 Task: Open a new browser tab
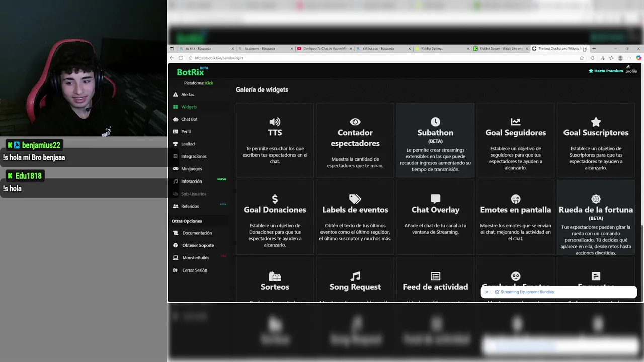(x=594, y=49)
